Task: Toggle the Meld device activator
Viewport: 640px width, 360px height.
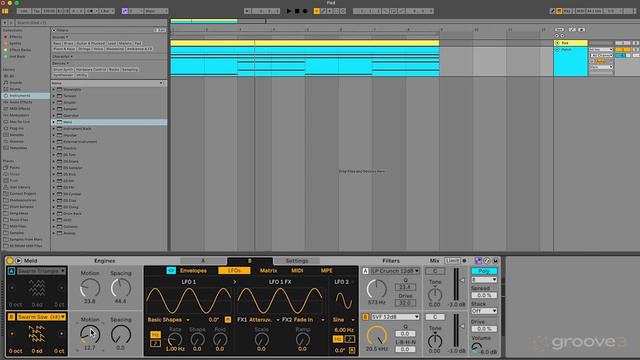Action: coord(10,260)
